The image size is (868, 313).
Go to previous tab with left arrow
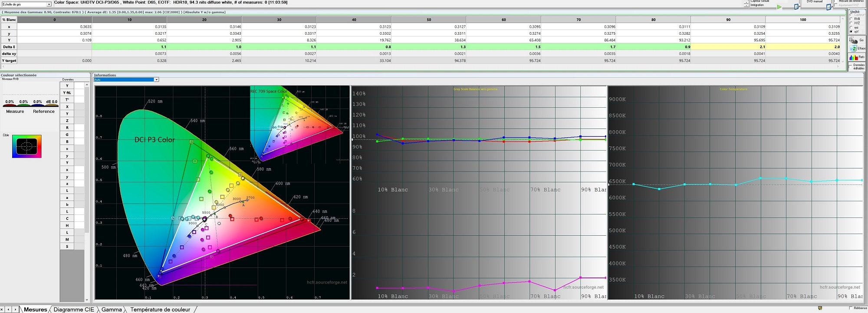point(8,310)
